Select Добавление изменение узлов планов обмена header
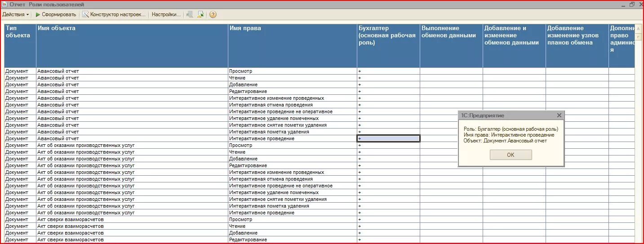This screenshot has height=244, width=644. (x=577, y=46)
